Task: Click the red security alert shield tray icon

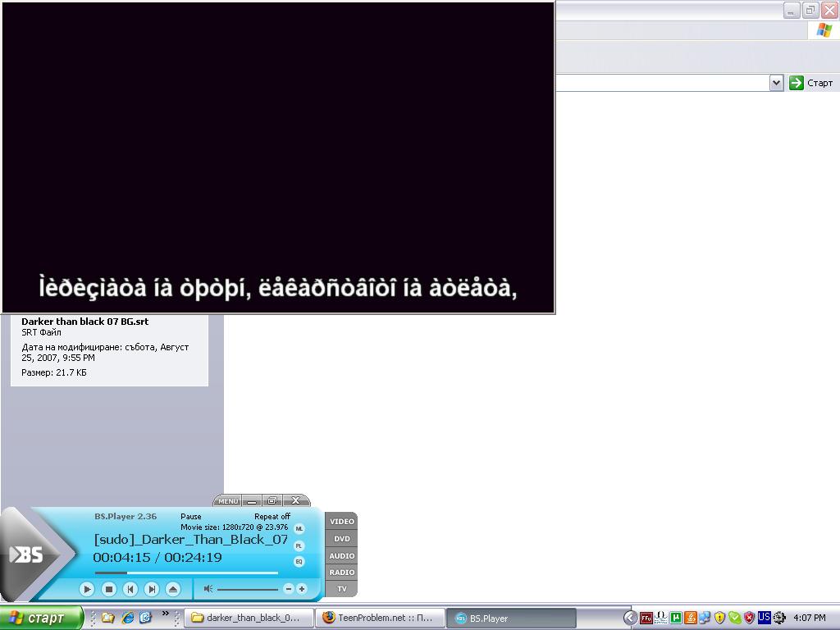Action: pyautogui.click(x=749, y=619)
